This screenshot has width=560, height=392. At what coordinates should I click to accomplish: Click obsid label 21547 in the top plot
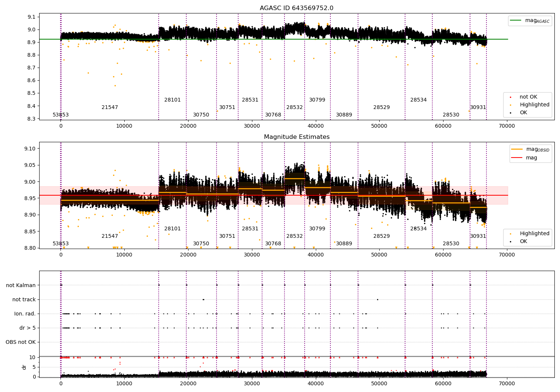click(x=110, y=108)
